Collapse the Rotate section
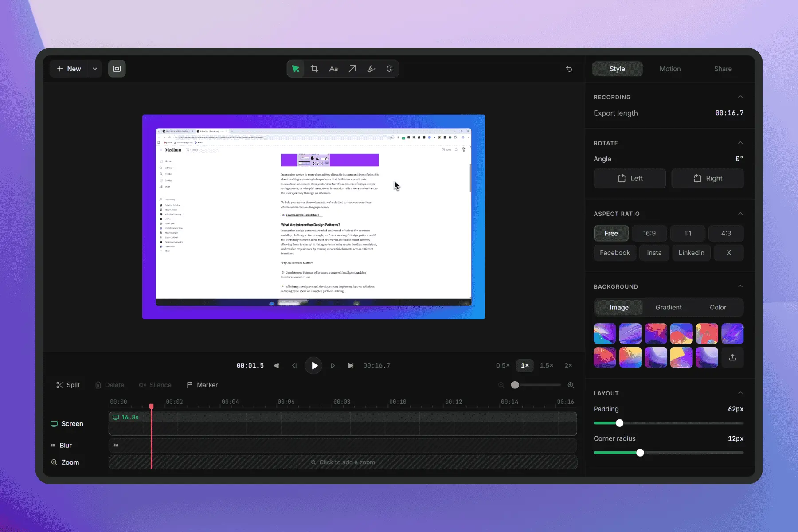 click(740, 143)
